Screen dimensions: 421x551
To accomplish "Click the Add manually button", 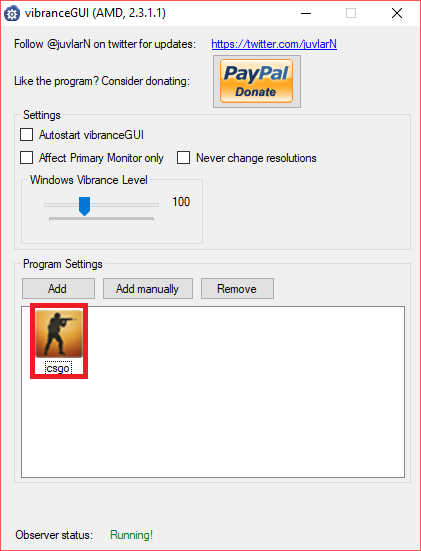I will [148, 289].
